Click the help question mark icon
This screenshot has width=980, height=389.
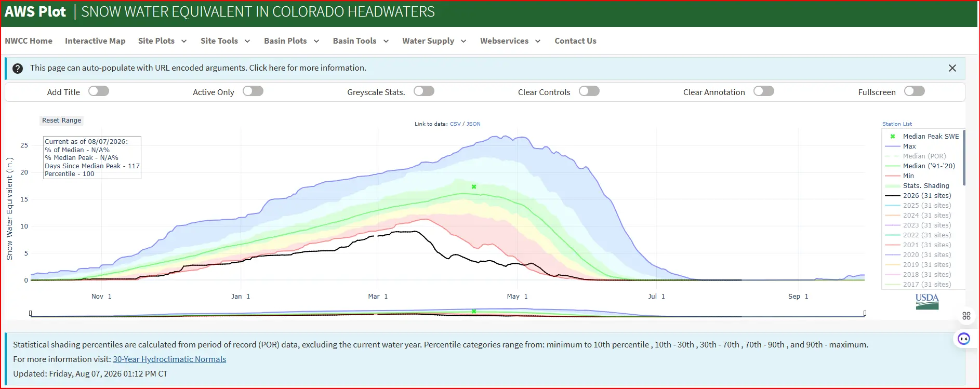tap(18, 69)
